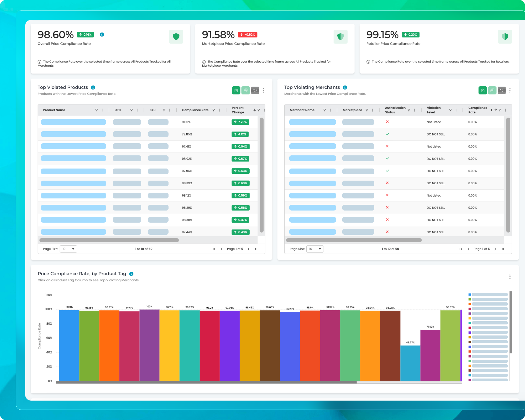This screenshot has height=420, width=525.
Task: Click the 49.67% light blue bar
Action: [410, 363]
